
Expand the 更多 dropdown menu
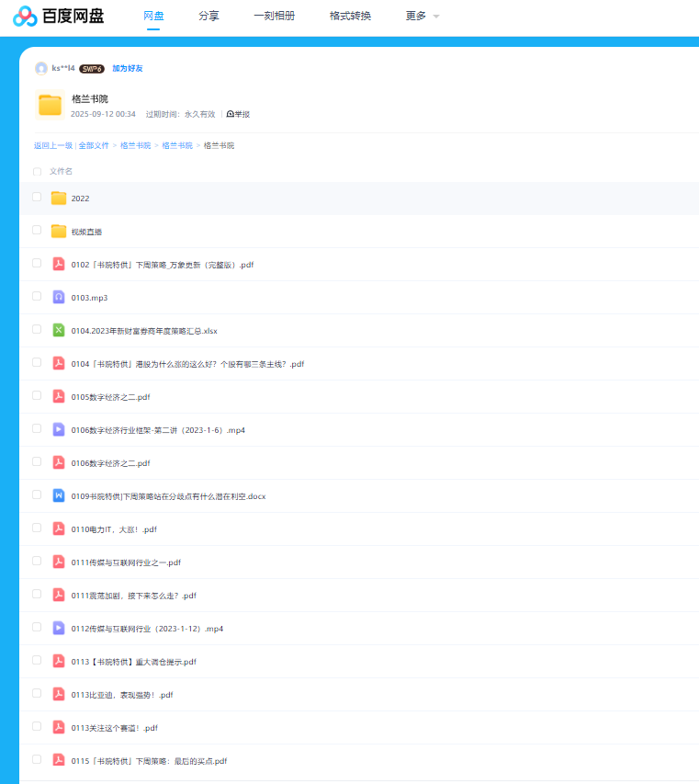422,16
